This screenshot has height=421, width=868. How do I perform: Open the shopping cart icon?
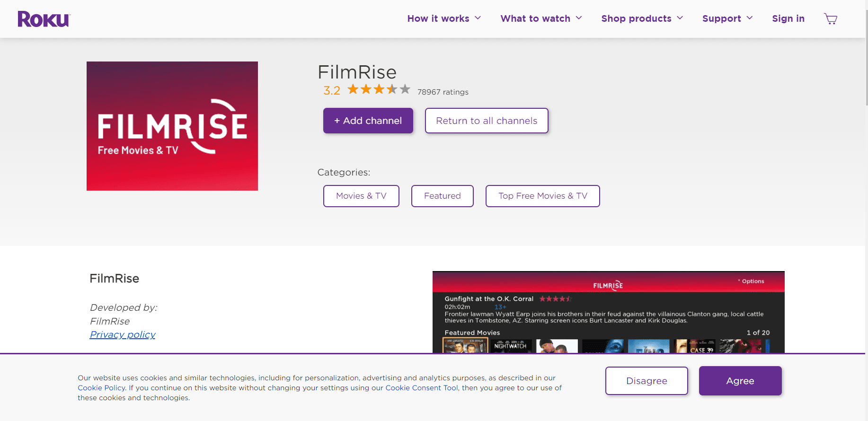[830, 19]
